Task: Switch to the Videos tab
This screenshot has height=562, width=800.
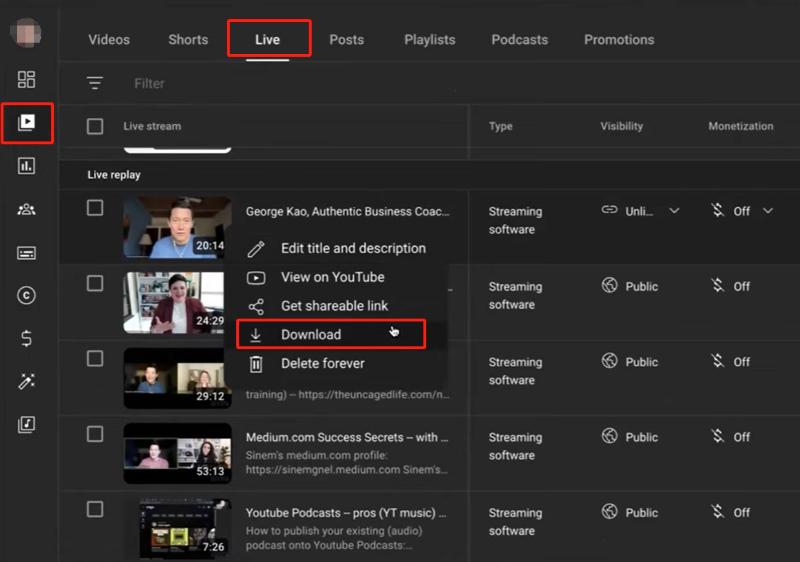Action: (109, 39)
